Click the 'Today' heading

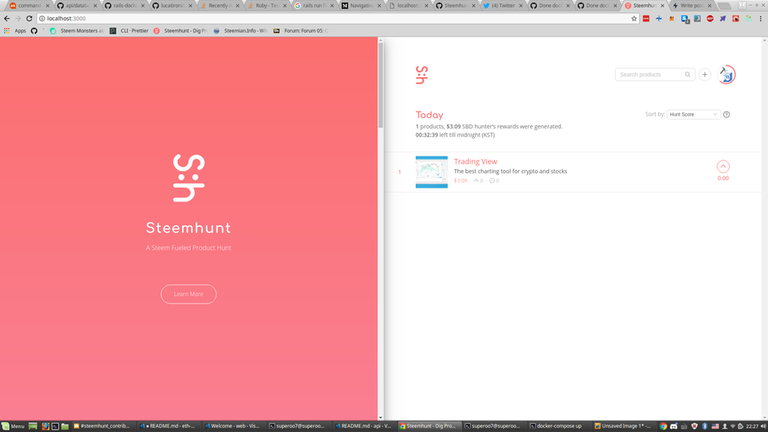[429, 115]
